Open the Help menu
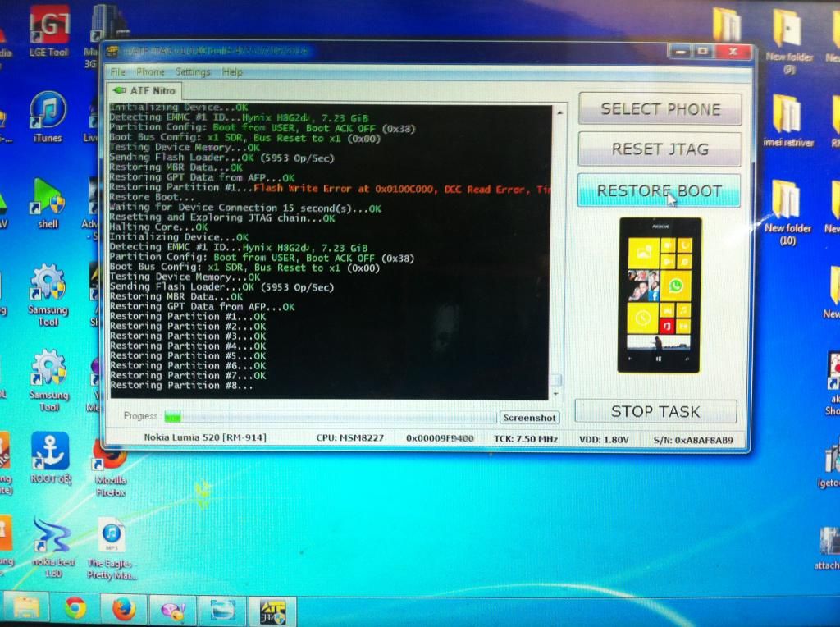840x627 pixels. click(232, 72)
